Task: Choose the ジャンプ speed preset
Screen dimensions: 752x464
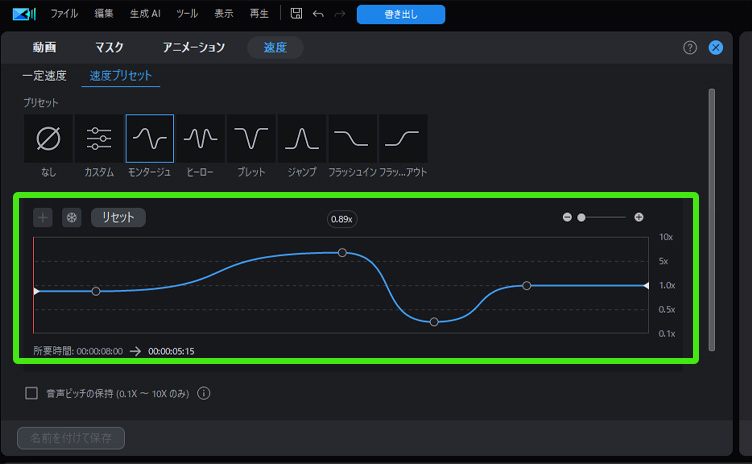Action: coord(302,139)
